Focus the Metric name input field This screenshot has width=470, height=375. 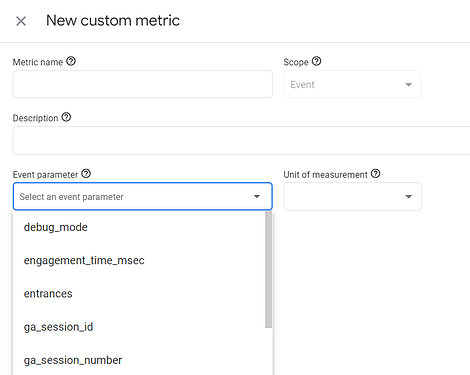coord(143,84)
